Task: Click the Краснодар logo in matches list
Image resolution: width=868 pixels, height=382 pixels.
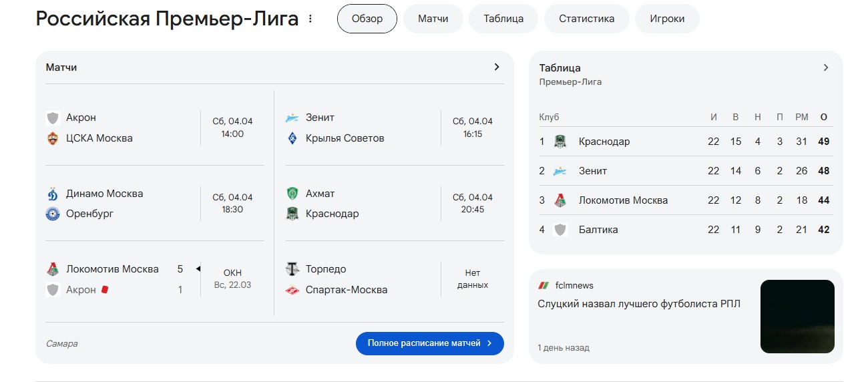Action: (292, 214)
